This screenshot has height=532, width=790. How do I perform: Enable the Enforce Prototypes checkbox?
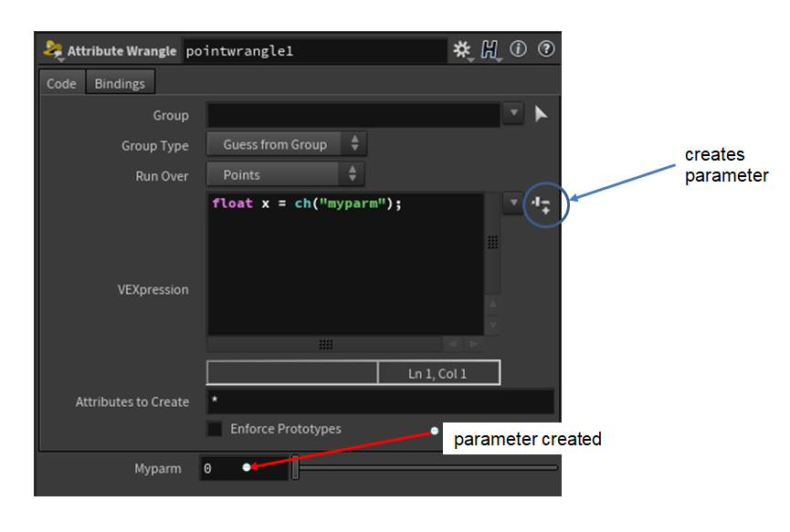215,429
